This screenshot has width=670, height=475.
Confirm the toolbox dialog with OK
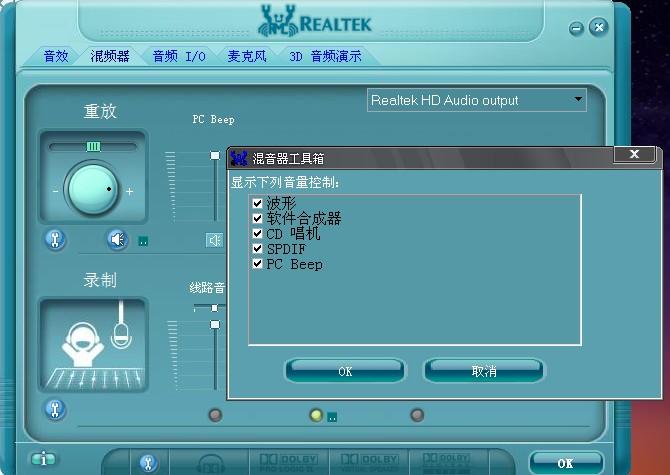pos(345,370)
